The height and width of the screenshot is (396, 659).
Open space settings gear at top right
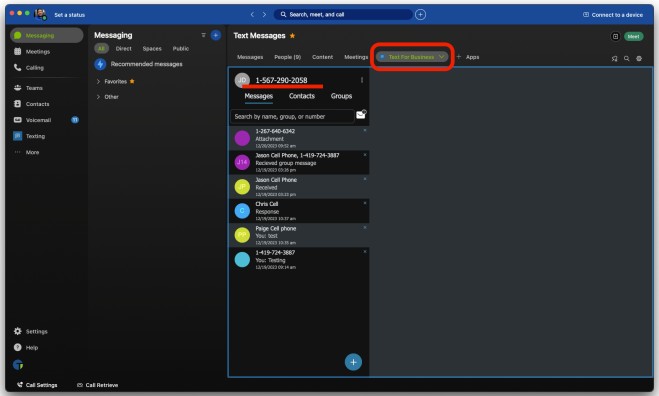tap(639, 58)
